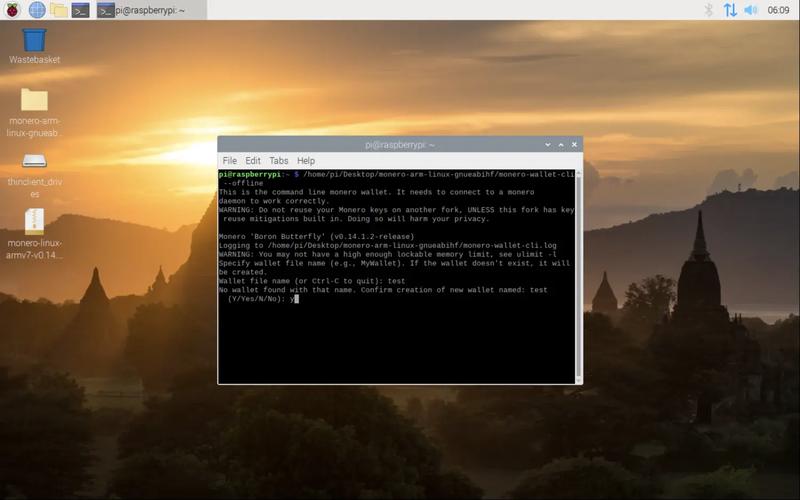The image size is (800, 500).
Task: Open the File menu in terminal
Action: (230, 160)
